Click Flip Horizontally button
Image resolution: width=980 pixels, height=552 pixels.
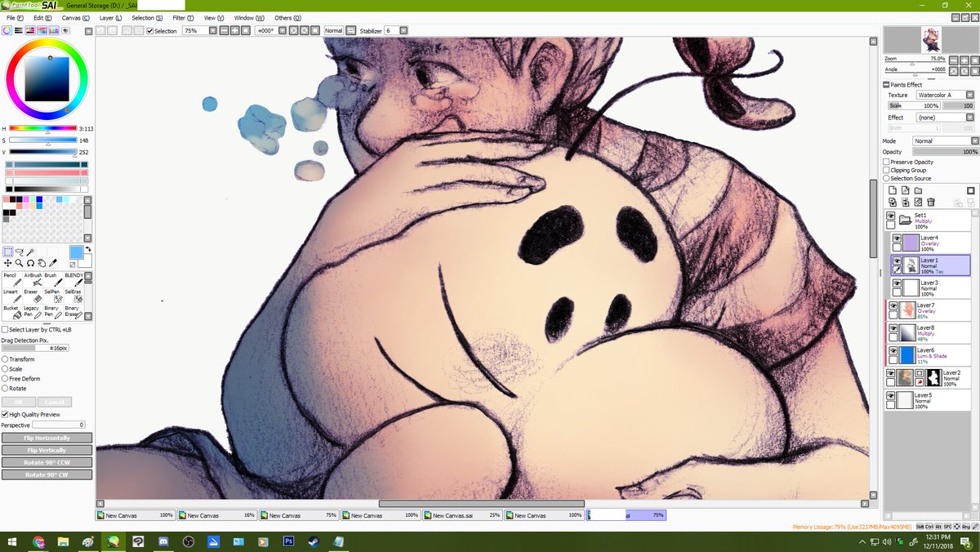point(47,438)
